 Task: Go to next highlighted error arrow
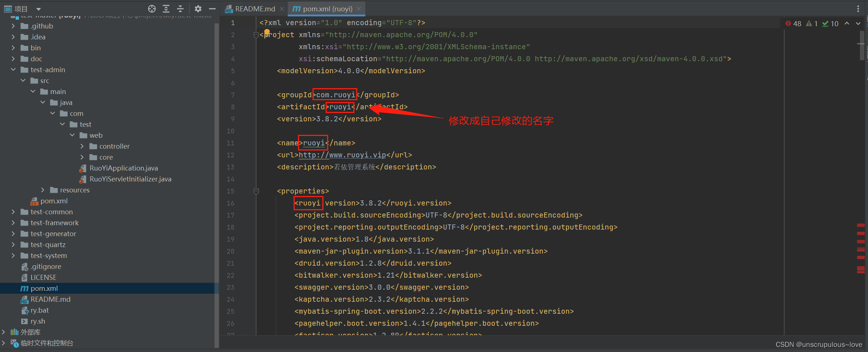[858, 23]
